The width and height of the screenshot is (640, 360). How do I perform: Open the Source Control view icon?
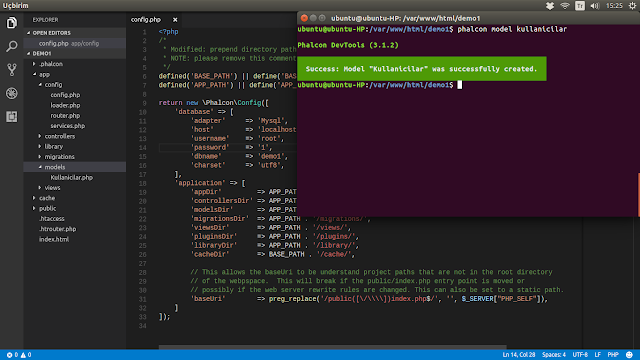pyautogui.click(x=11, y=70)
